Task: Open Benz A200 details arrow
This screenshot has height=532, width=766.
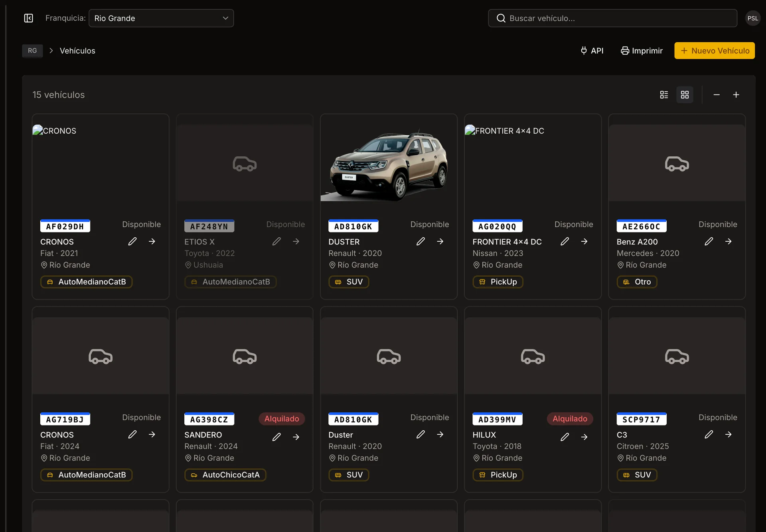Action: coord(728,242)
